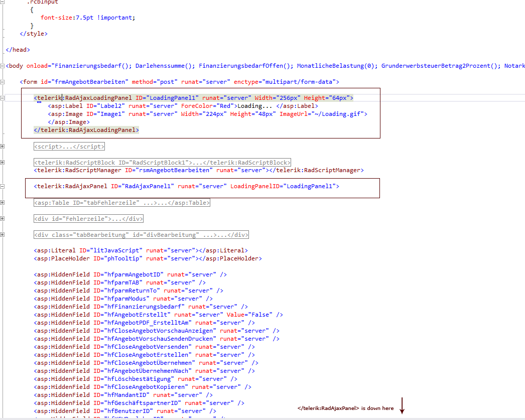Click closing </telerik:RadAjaxLoadingPanel> tag

click(x=86, y=130)
